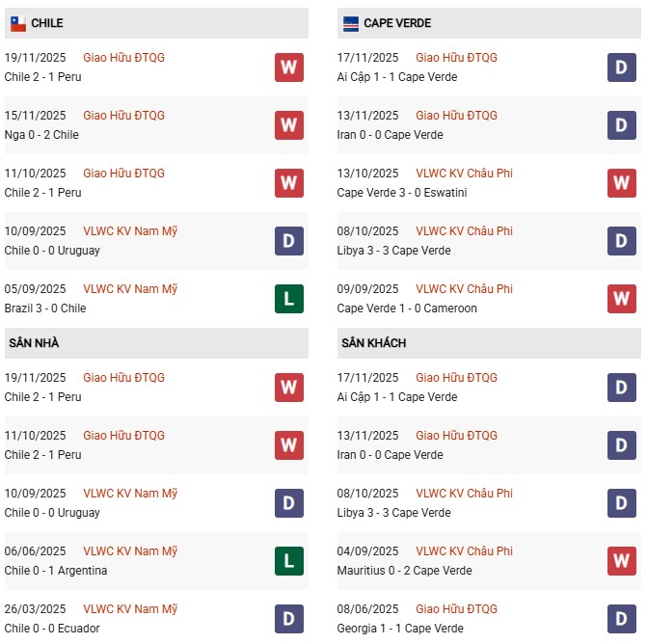Click the L badge for Brazil 3 - 0 Chile

click(288, 299)
